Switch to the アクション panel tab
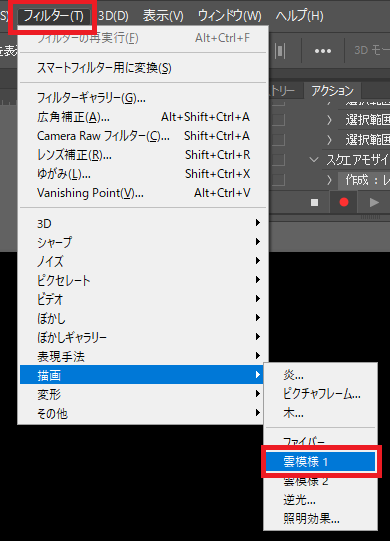Image resolution: width=390 pixels, height=541 pixels. pyautogui.click(x=332, y=91)
